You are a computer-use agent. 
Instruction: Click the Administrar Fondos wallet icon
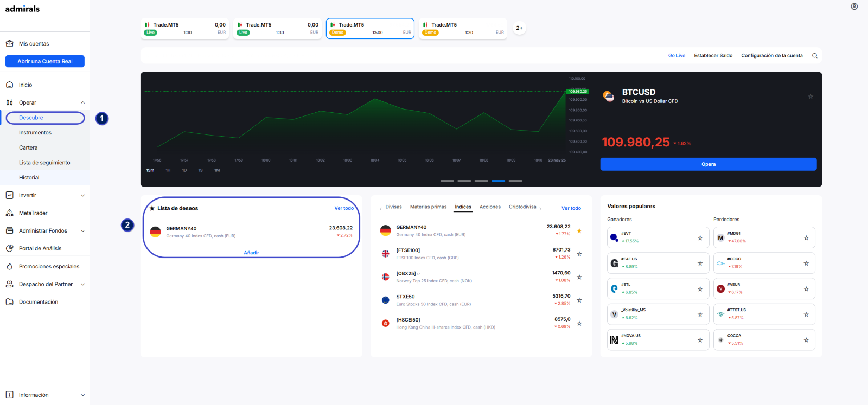point(9,231)
